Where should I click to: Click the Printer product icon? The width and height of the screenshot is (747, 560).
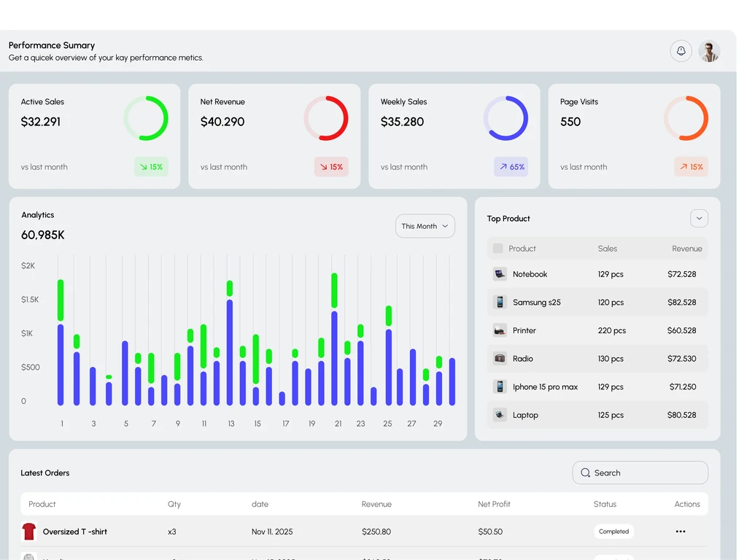click(x=499, y=330)
